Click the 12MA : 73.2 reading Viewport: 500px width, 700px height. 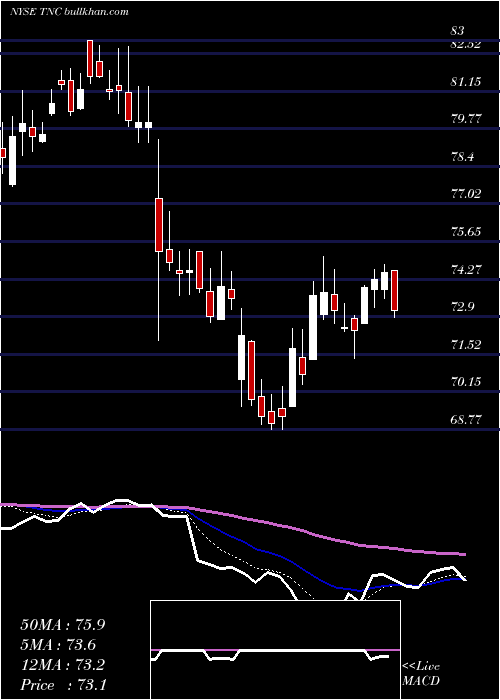63,665
